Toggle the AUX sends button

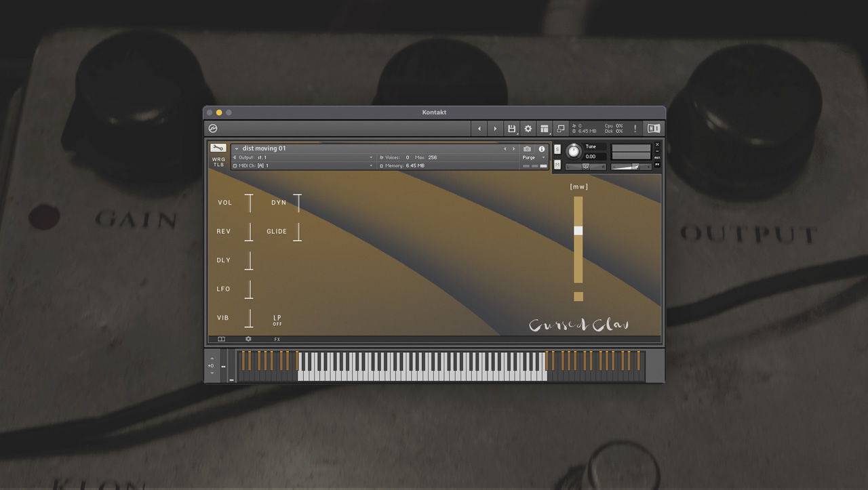tap(657, 158)
